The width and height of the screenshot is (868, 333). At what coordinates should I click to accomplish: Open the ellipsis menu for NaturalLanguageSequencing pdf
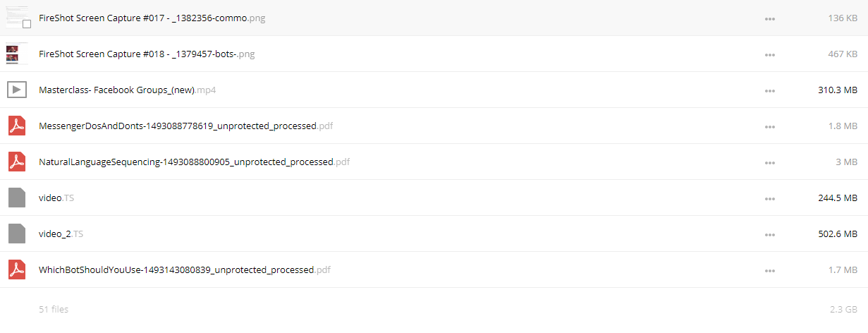(770, 162)
